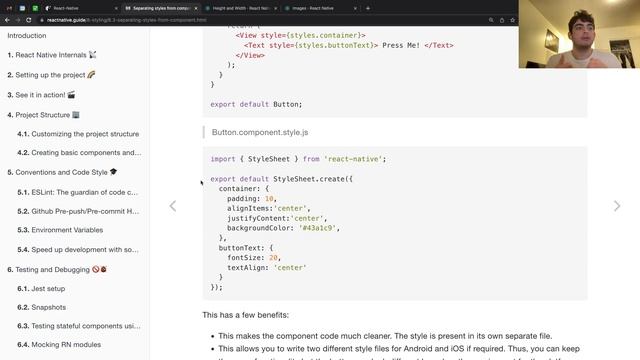Open the pinned blue calendar tab
640x360 pixels.
point(22,8)
